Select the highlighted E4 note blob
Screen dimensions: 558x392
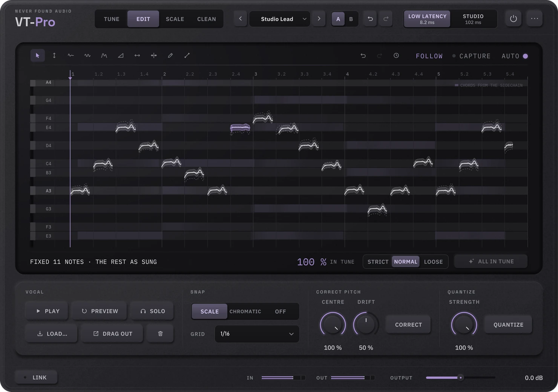pyautogui.click(x=240, y=128)
